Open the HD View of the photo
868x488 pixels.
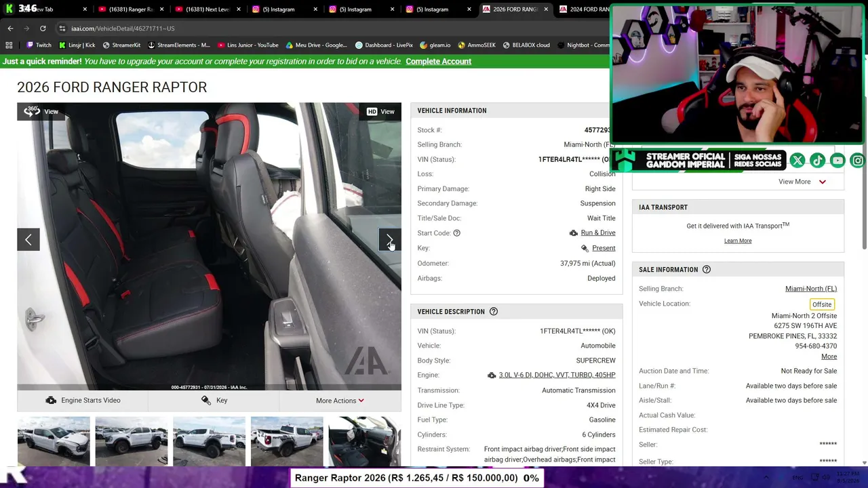[380, 112]
